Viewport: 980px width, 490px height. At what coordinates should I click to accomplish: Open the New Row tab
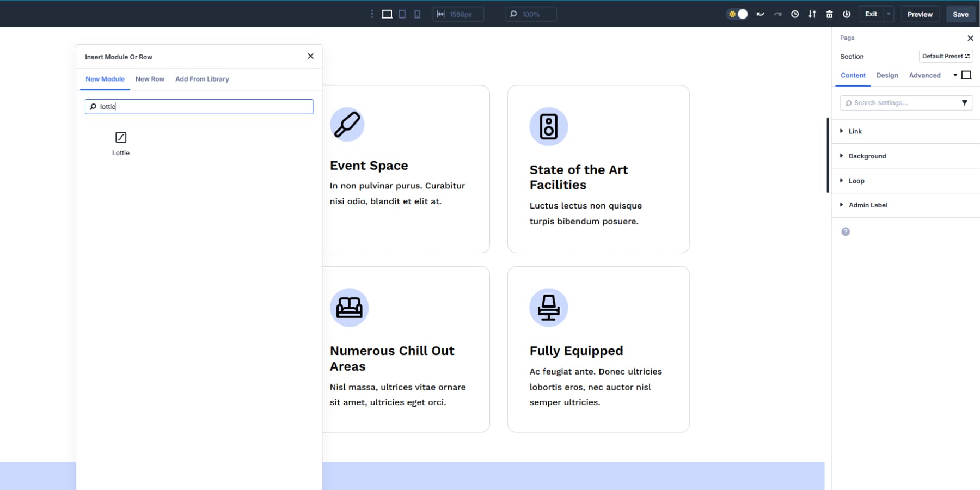point(150,79)
